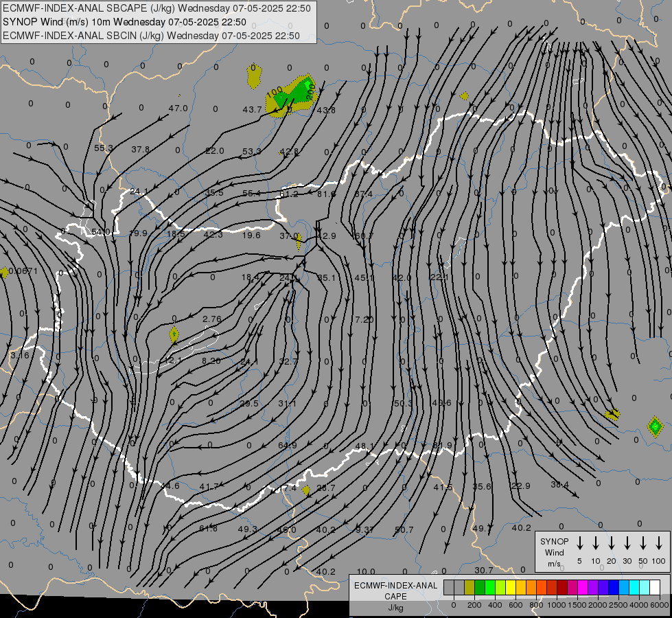This screenshot has width=672, height=618.
Task: Click the 61.9 value on map
Action: [442, 446]
